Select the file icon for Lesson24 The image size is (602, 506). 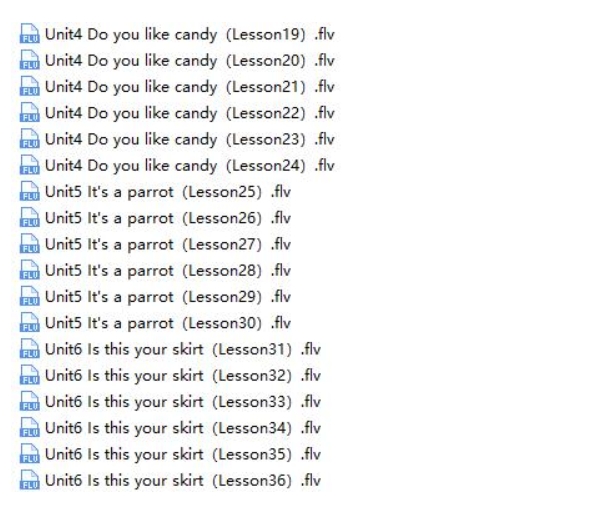click(27, 165)
